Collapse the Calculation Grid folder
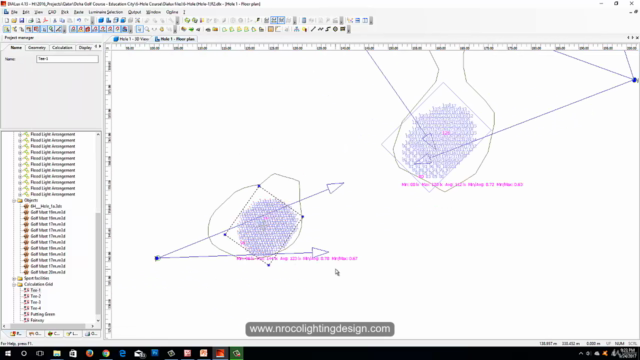 pos(14,284)
